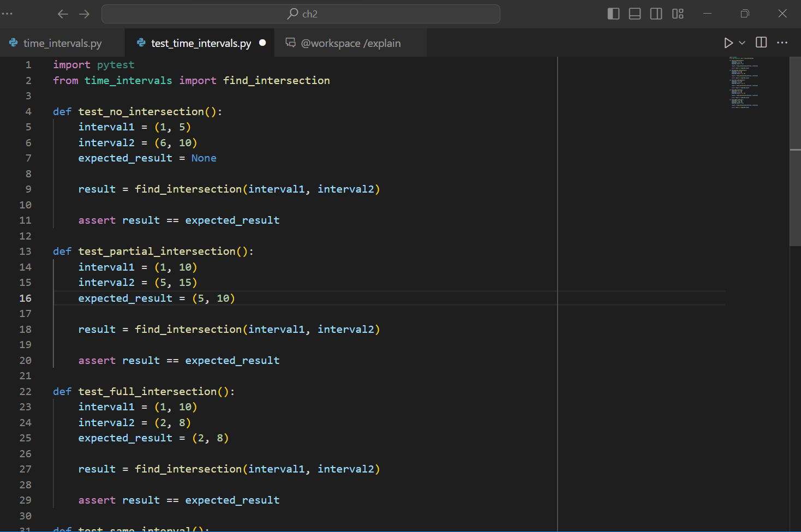
Task: Click "find_intersection" call on line 9
Action: click(x=188, y=189)
